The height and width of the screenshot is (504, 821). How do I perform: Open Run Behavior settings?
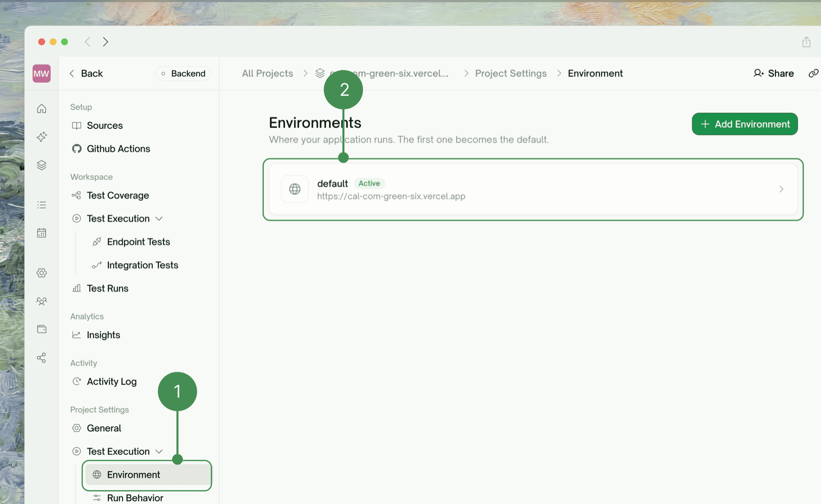pos(135,498)
